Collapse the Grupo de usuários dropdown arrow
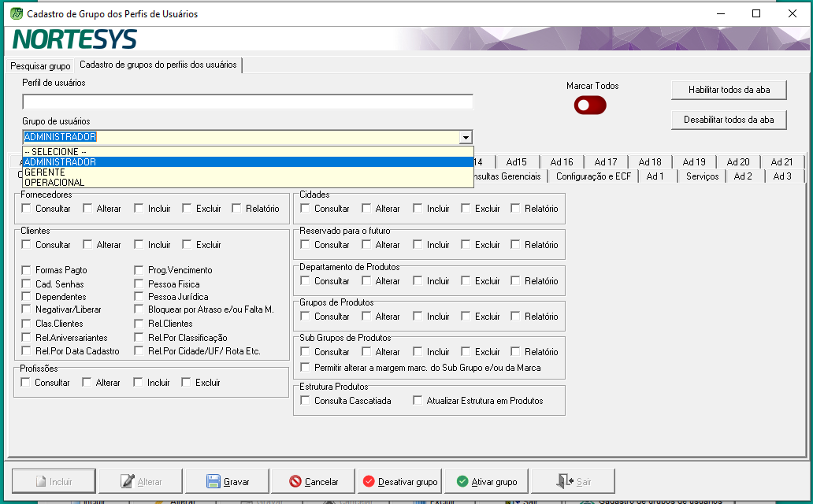Image resolution: width=813 pixels, height=504 pixels. pyautogui.click(x=466, y=137)
